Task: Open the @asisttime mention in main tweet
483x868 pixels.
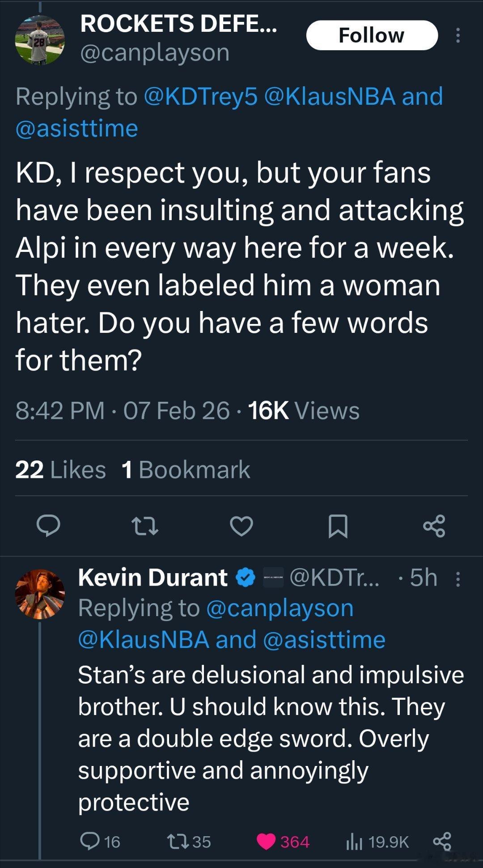Action: (76, 128)
